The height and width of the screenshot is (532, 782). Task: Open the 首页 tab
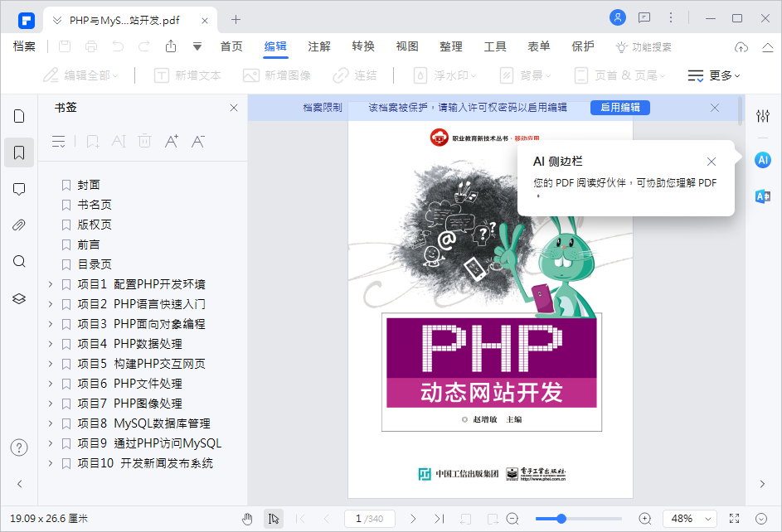[231, 46]
